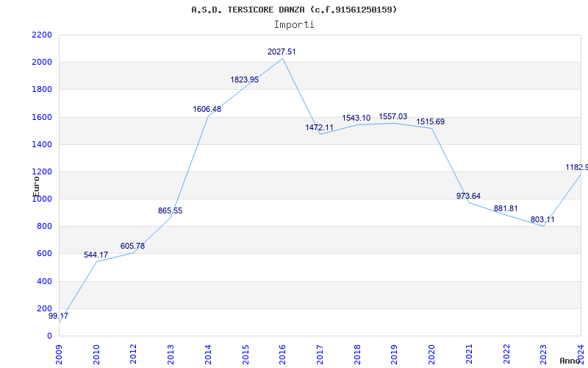Select the 99.17 data label

(59, 316)
